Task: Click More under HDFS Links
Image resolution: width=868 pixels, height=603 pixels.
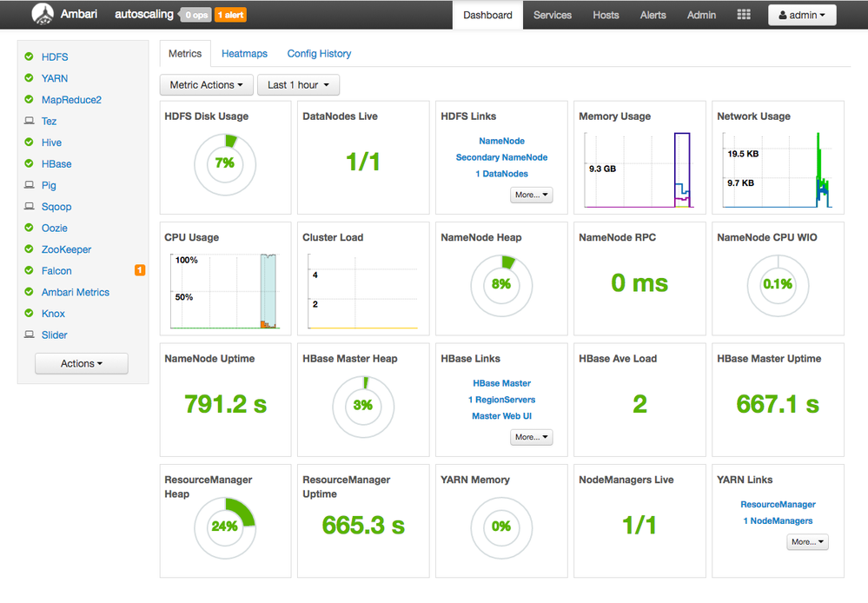Action: tap(531, 195)
